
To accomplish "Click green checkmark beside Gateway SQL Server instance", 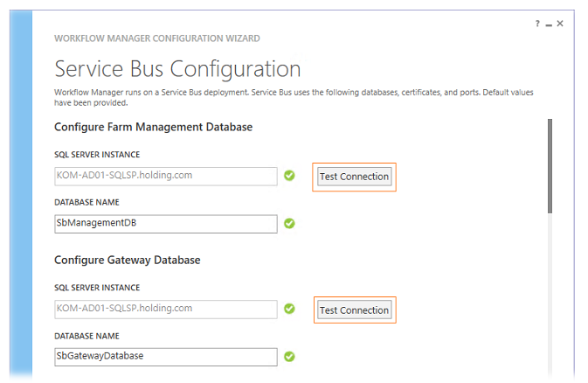I will [x=289, y=309].
